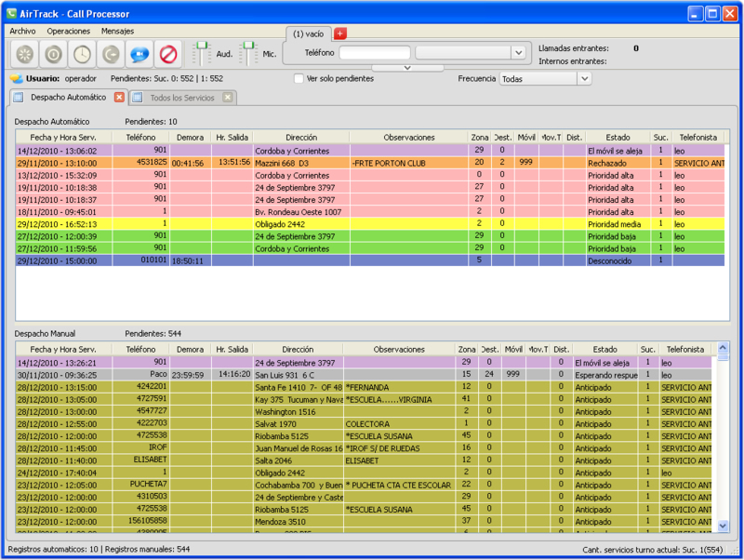Select the manual row Mendoza 3510
The width and height of the screenshot is (744, 560).
(x=364, y=522)
